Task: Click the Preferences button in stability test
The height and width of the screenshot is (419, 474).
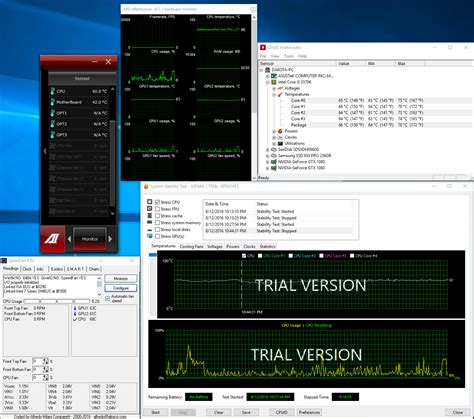Action: 309,412
